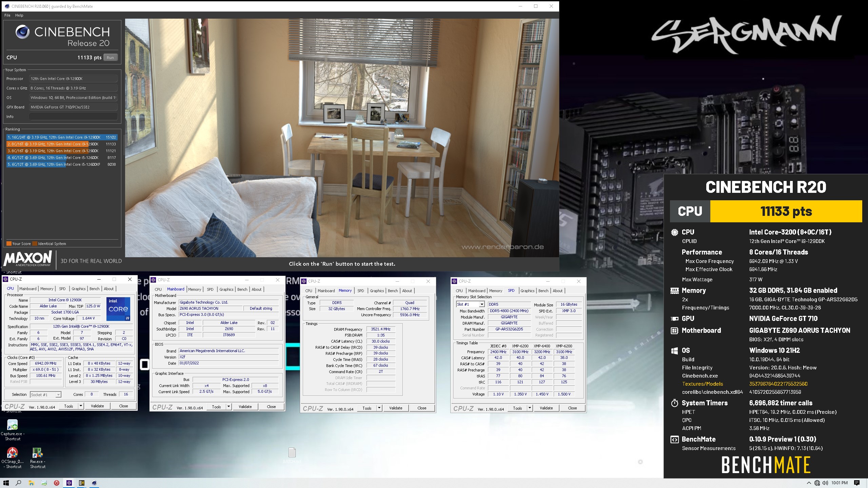This screenshot has width=868, height=488.
Task: Click the network status tray icon
Action: [x=817, y=483]
